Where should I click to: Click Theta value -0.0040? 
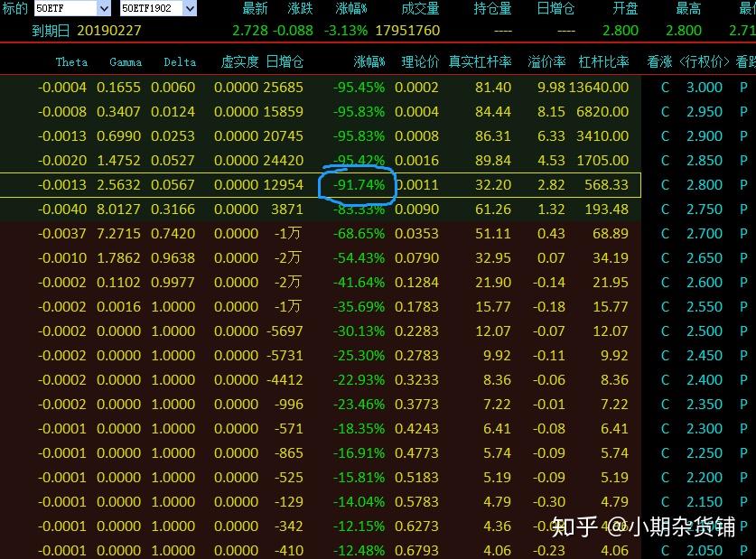pyautogui.click(x=62, y=210)
